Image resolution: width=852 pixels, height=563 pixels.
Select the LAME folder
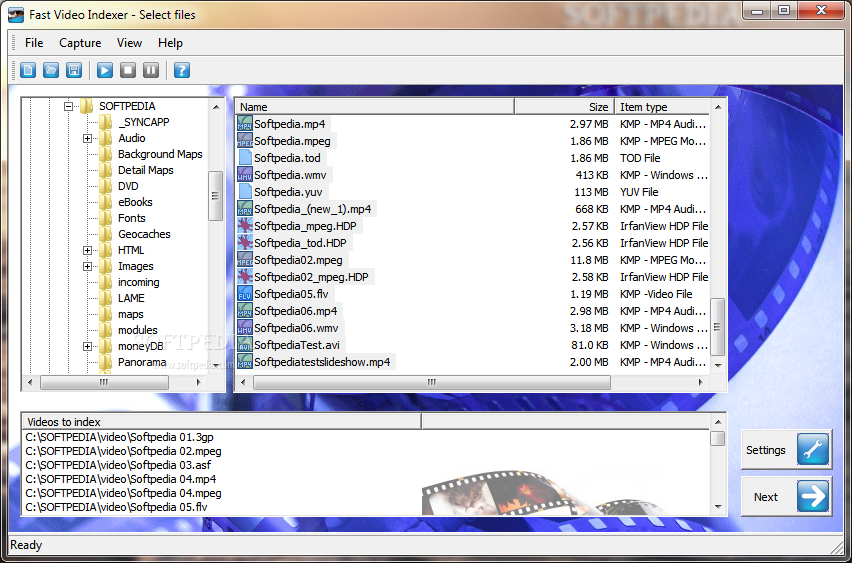(x=131, y=298)
